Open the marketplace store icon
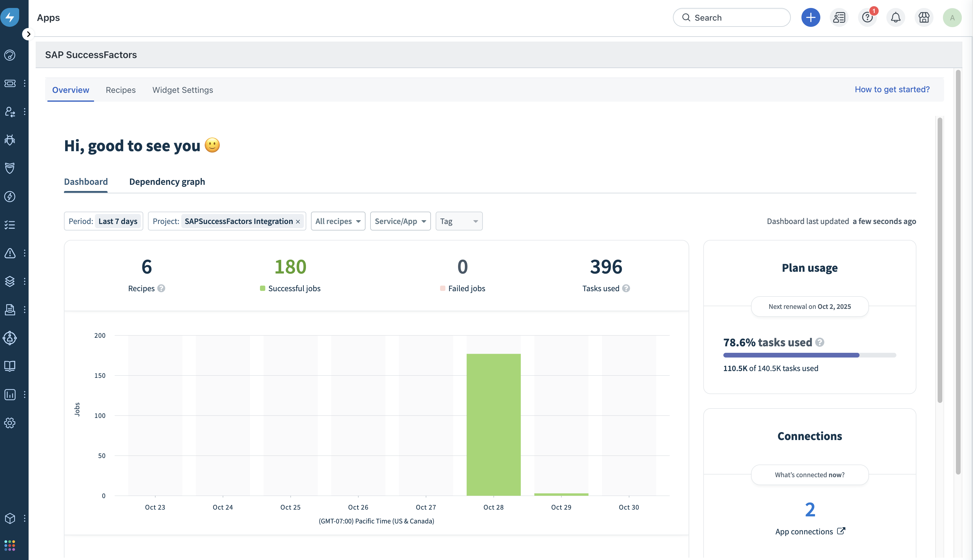The image size is (973, 560). [923, 17]
